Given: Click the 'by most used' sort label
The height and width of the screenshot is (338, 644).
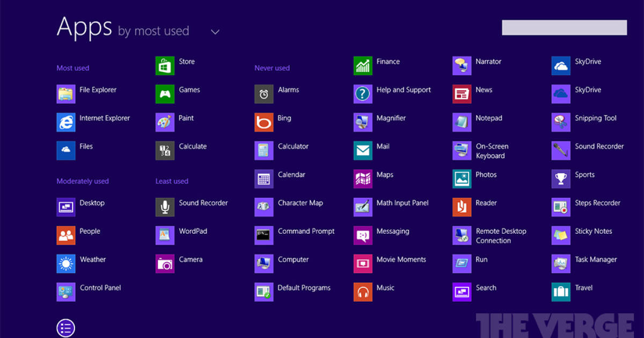Looking at the screenshot, I should pos(153,31).
